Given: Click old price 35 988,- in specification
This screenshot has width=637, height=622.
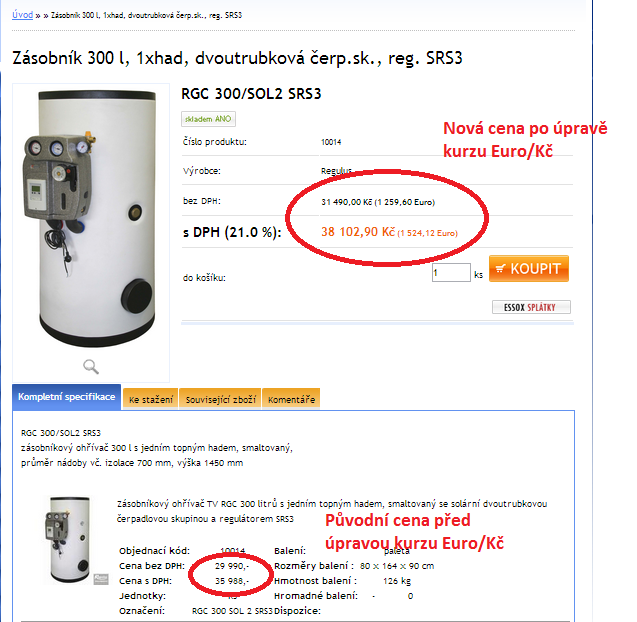Looking at the screenshot, I should click(232, 581).
